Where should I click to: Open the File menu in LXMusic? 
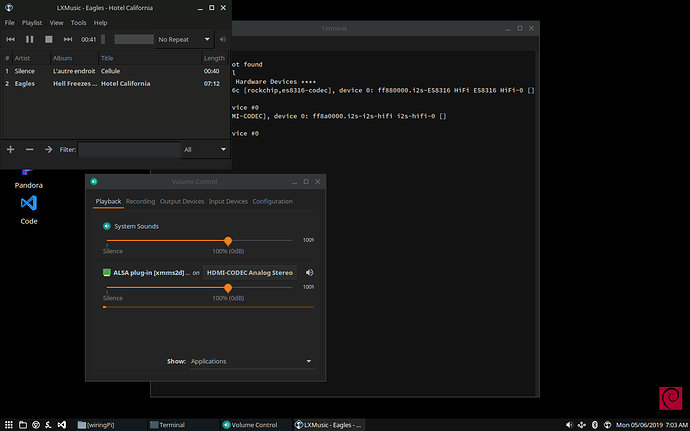coord(10,22)
